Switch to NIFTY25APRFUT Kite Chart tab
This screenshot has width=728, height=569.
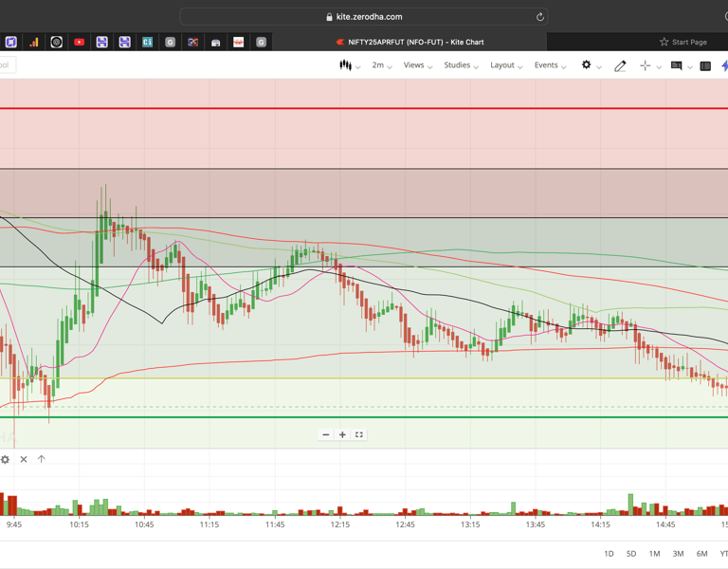pos(409,42)
